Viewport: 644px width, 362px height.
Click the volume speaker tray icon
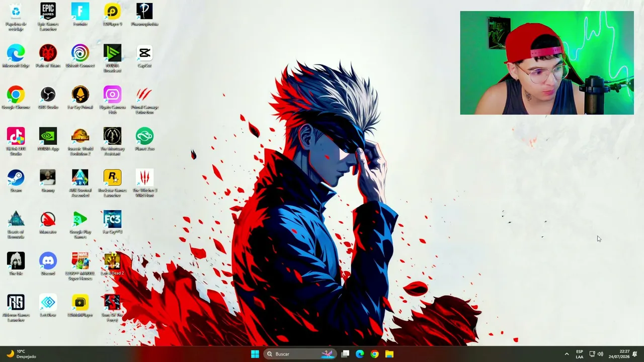tap(600, 354)
